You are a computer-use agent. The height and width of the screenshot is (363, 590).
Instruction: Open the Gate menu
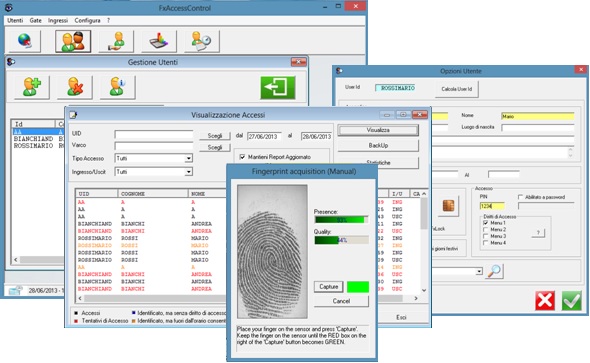[35, 20]
